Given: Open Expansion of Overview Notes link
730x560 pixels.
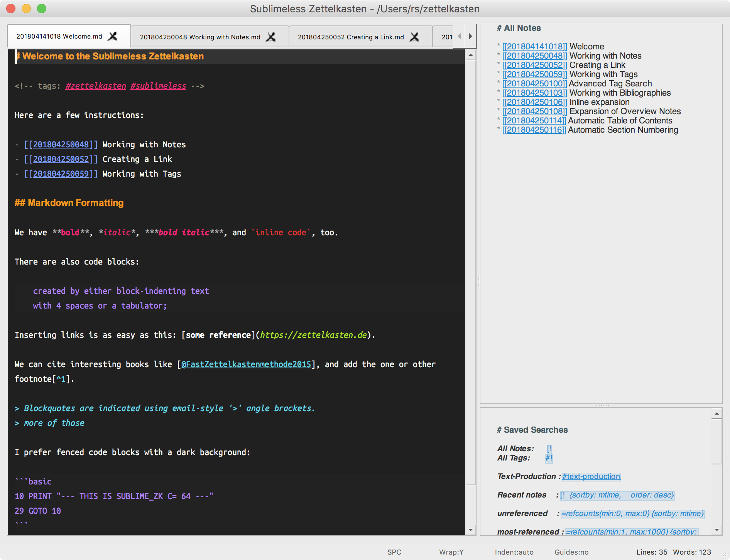Looking at the screenshot, I should 534,111.
